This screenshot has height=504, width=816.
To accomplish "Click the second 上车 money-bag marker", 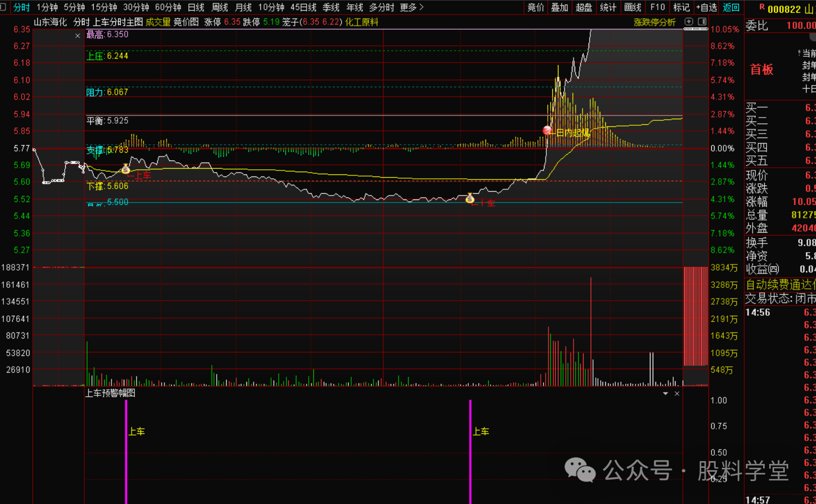I will [470, 198].
